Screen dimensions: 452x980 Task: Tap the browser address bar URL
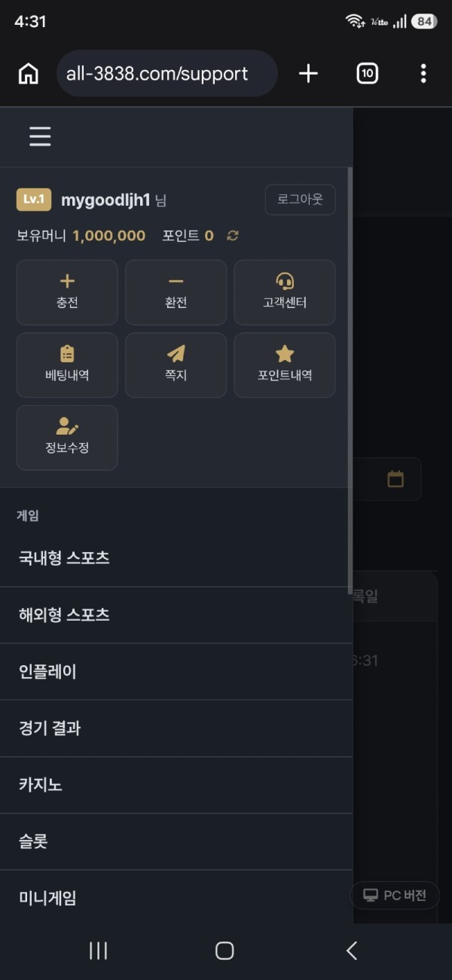[167, 73]
